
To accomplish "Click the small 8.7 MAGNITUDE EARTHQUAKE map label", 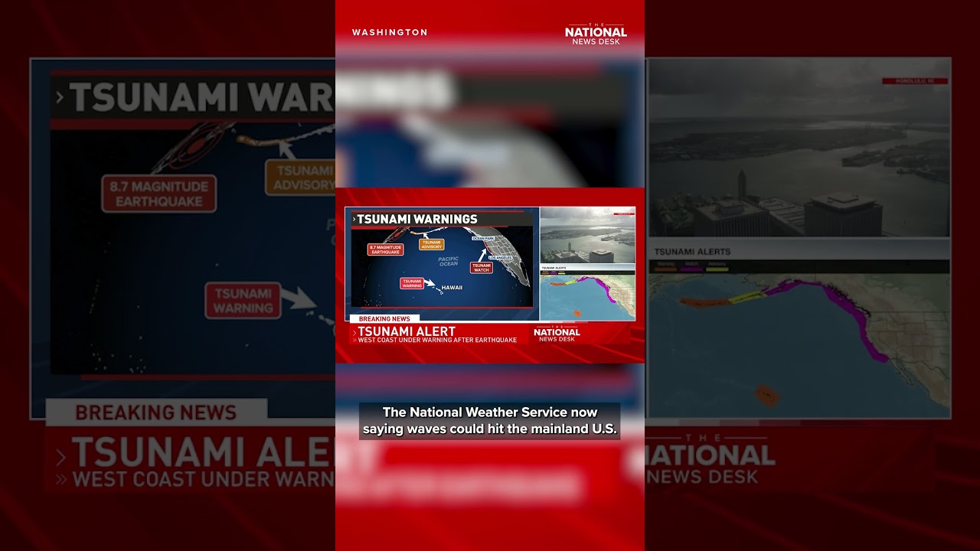I will point(385,249).
